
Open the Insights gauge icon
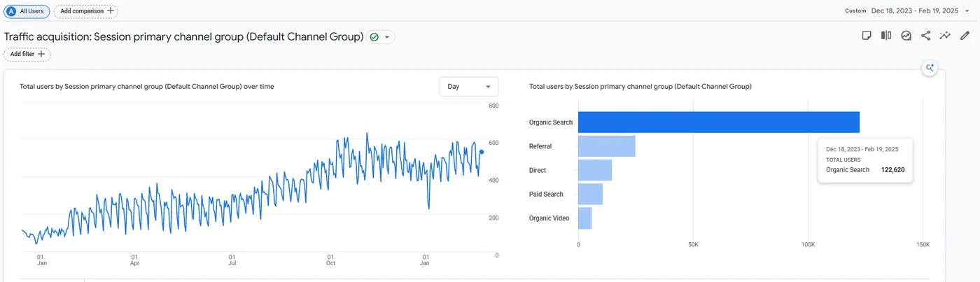pyautogui.click(x=906, y=36)
